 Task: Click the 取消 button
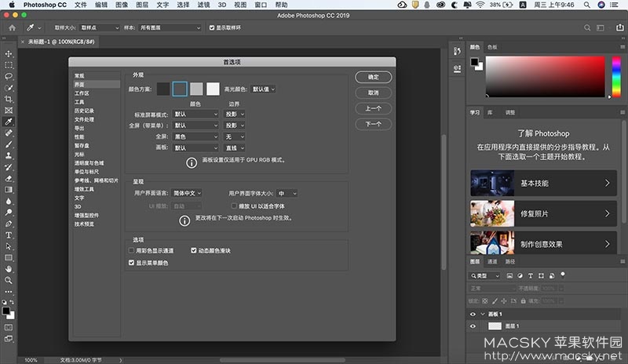pyautogui.click(x=374, y=93)
